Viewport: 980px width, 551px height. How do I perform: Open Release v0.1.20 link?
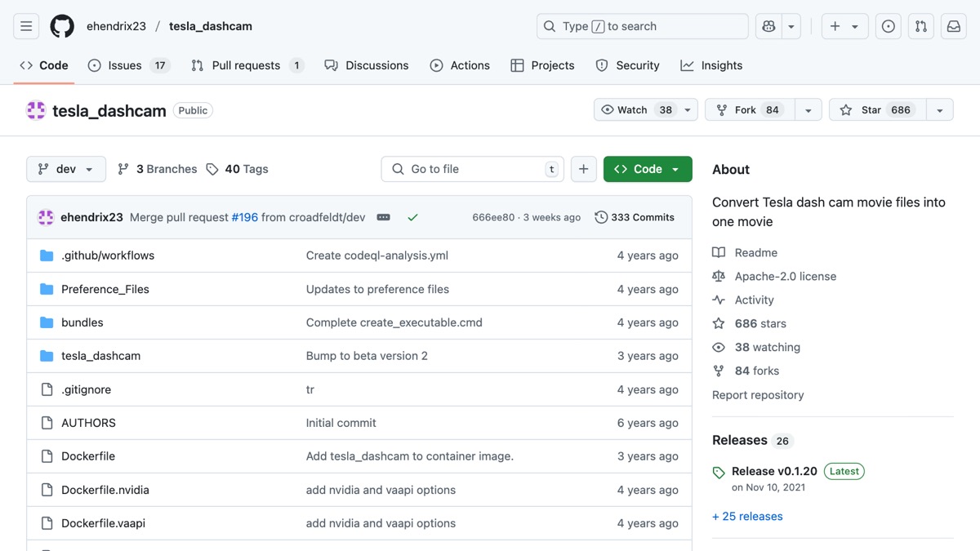774,471
